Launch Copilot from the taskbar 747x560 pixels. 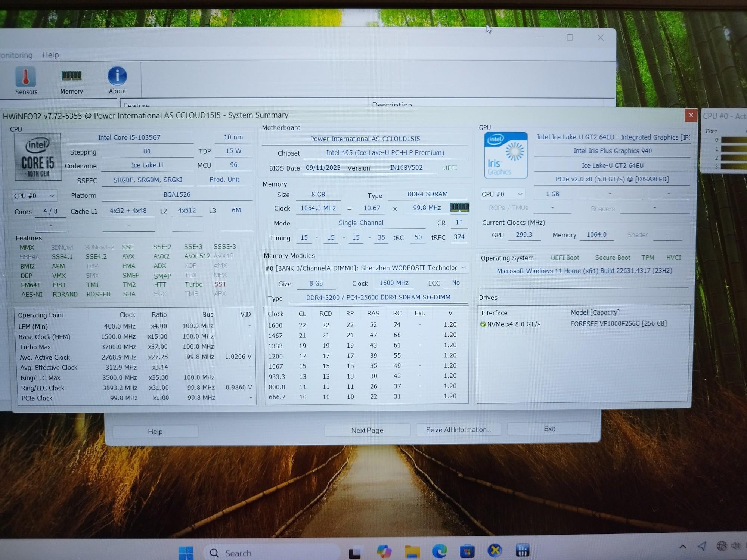[384, 551]
